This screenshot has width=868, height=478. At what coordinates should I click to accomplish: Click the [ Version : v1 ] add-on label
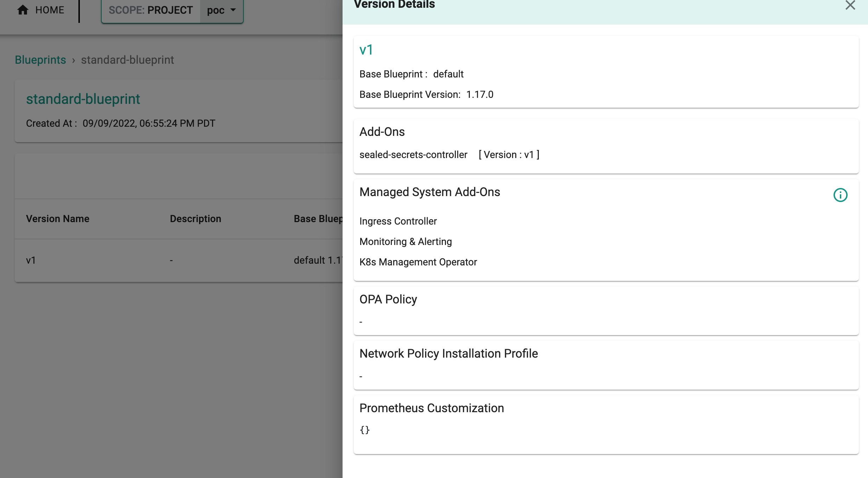point(509,155)
